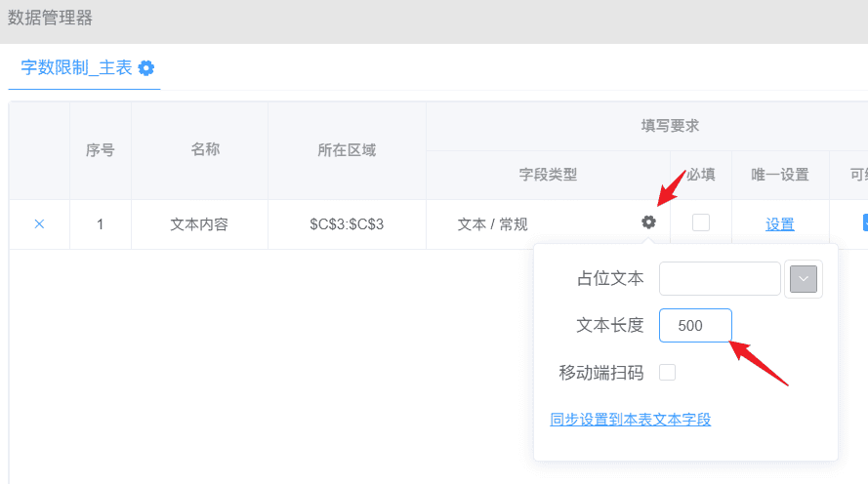Viewport: 868px width, 484px height.
Task: Click the 设置 link under 唯一设置
Action: (780, 224)
